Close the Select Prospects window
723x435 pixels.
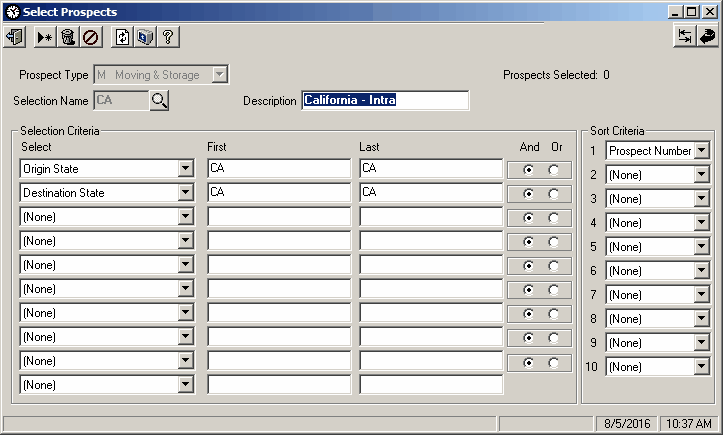(x=710, y=12)
